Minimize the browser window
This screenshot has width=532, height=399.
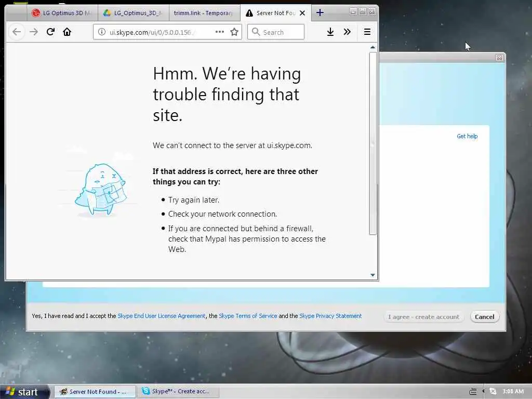[353, 11]
